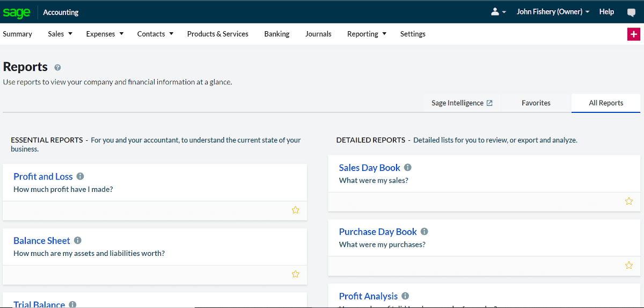Click the ESSENTIAL REPORTS heading
Image resolution: width=644 pixels, height=308 pixels.
tap(47, 140)
